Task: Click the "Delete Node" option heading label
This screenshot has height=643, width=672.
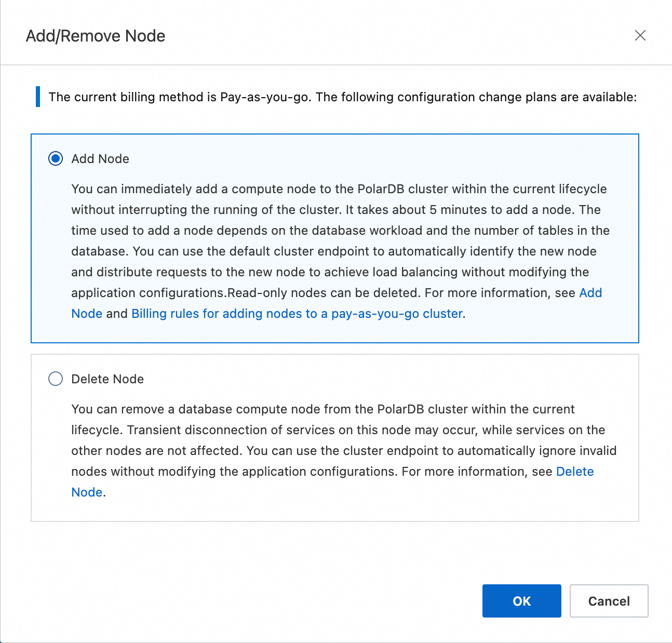Action: (x=107, y=379)
